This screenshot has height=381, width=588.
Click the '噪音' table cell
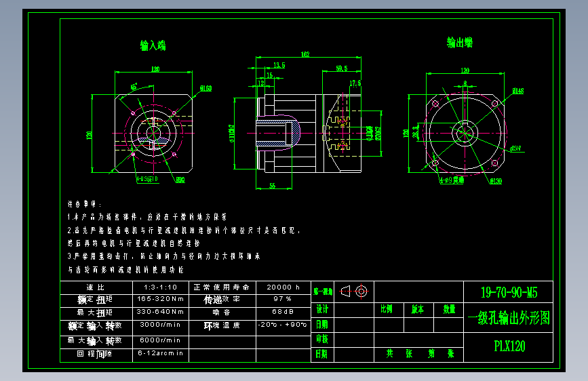(x=222, y=313)
